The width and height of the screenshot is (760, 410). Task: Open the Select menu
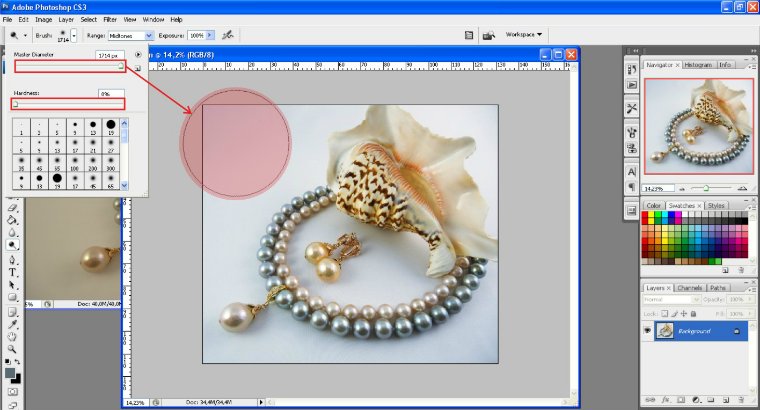pos(88,20)
